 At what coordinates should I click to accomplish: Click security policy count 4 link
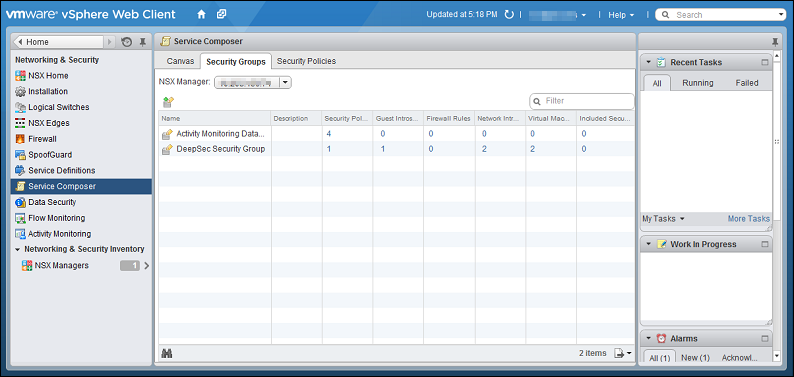329,134
